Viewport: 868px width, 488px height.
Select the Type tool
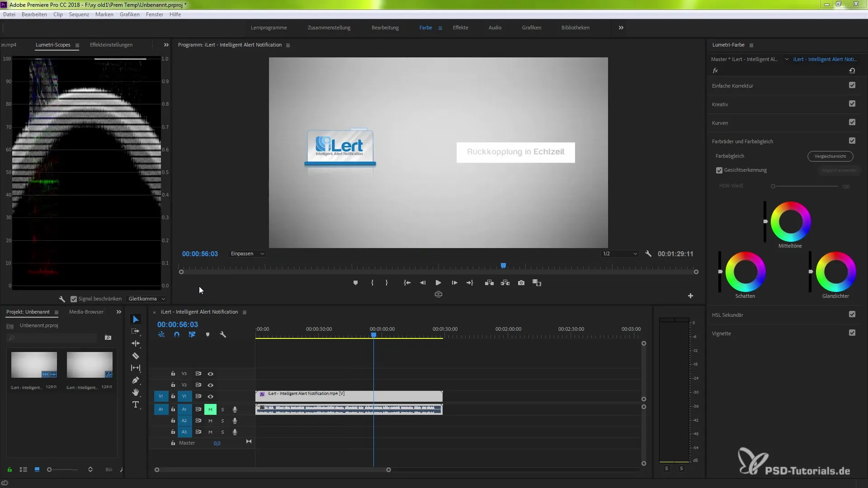point(136,404)
